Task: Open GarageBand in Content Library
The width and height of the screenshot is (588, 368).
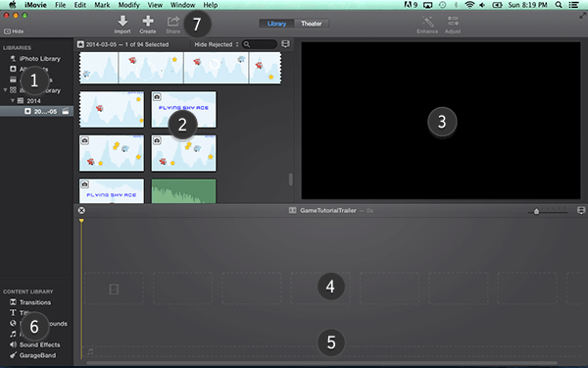Action: tap(37, 355)
